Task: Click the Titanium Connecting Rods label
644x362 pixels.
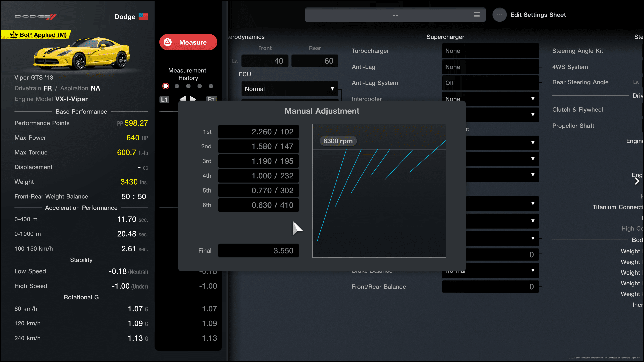Action: [x=618, y=207]
